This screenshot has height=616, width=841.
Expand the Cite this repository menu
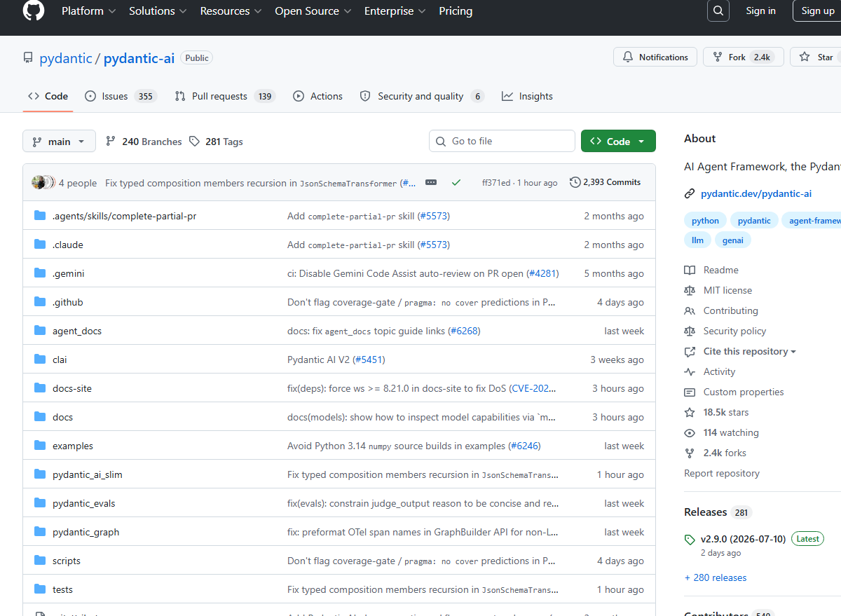pos(749,351)
